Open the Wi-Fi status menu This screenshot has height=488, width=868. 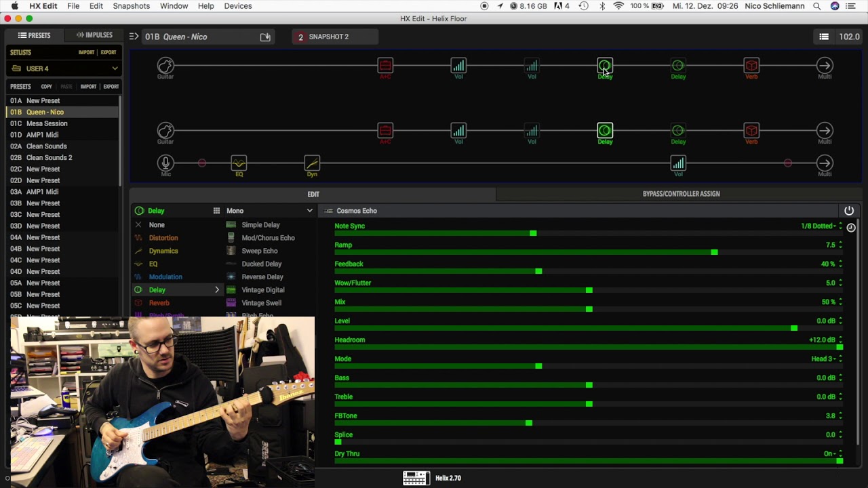[618, 6]
